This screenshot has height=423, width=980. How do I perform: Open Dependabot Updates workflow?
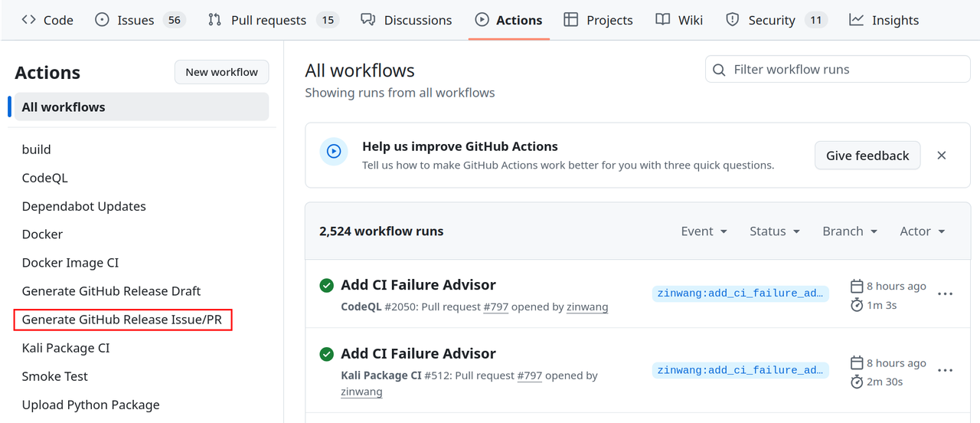coord(83,206)
